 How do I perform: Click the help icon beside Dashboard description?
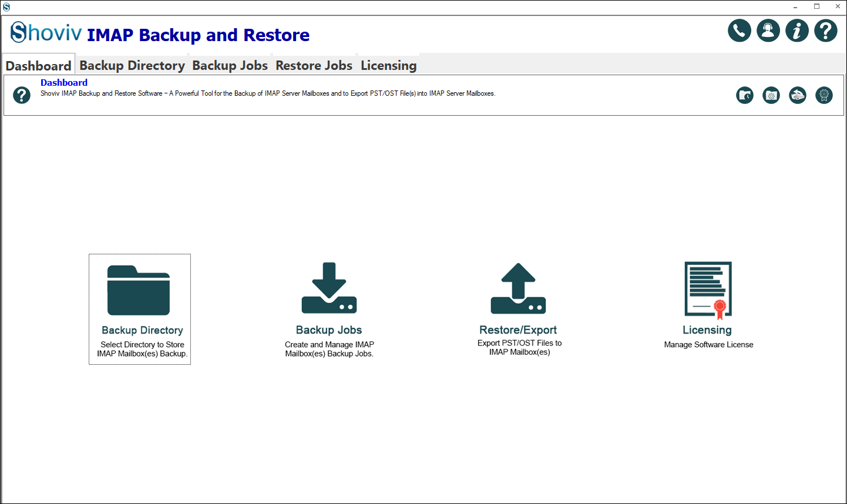[x=22, y=95]
